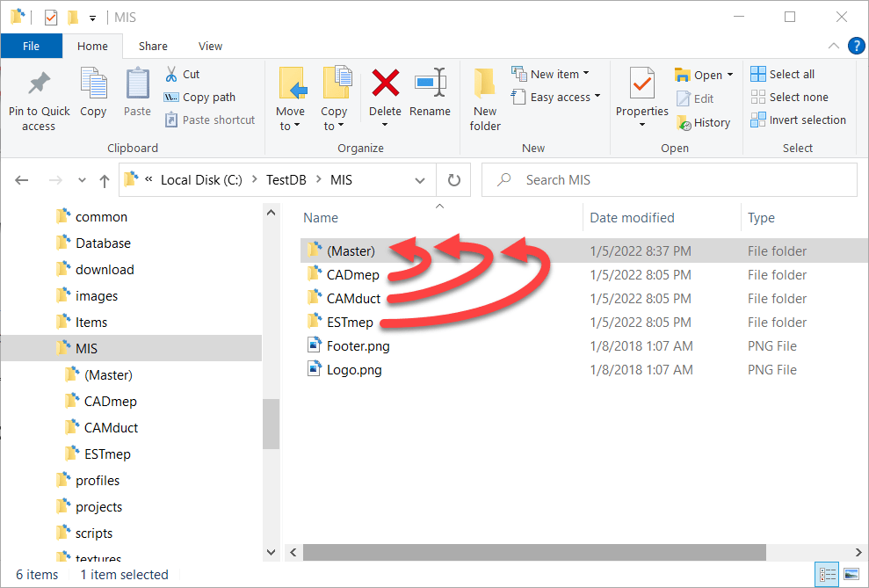Open the File menu tab
The height and width of the screenshot is (588, 869).
click(31, 46)
